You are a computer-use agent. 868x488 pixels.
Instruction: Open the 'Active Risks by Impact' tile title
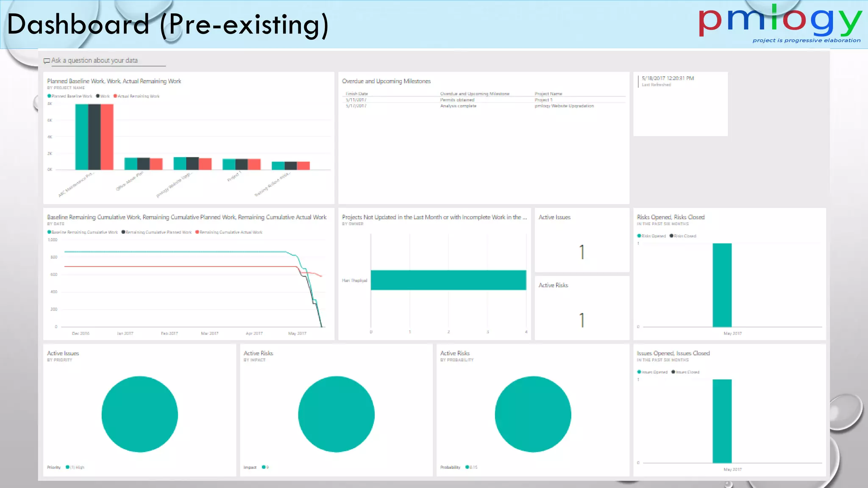[x=259, y=353]
